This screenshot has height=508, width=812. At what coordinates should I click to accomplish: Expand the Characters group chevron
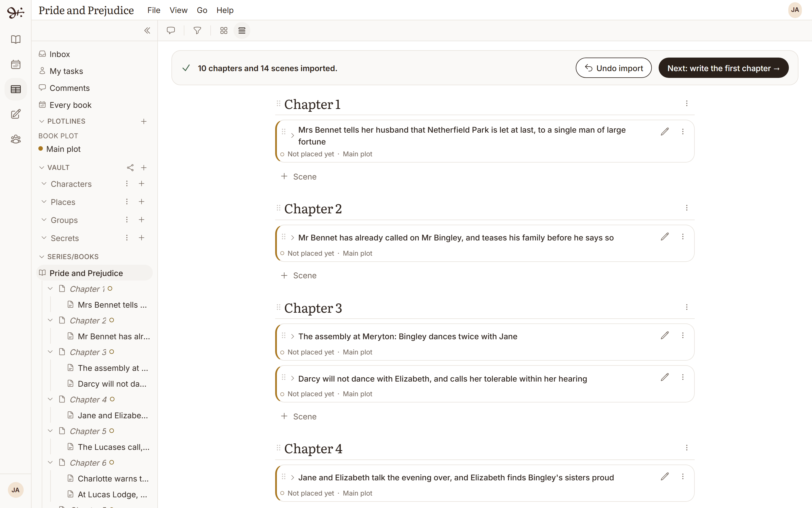pyautogui.click(x=44, y=183)
